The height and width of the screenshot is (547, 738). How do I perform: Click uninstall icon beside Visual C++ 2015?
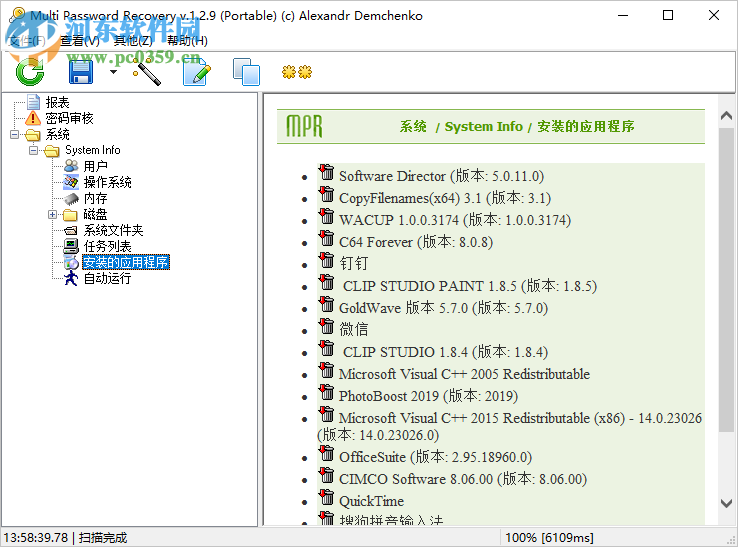(326, 414)
